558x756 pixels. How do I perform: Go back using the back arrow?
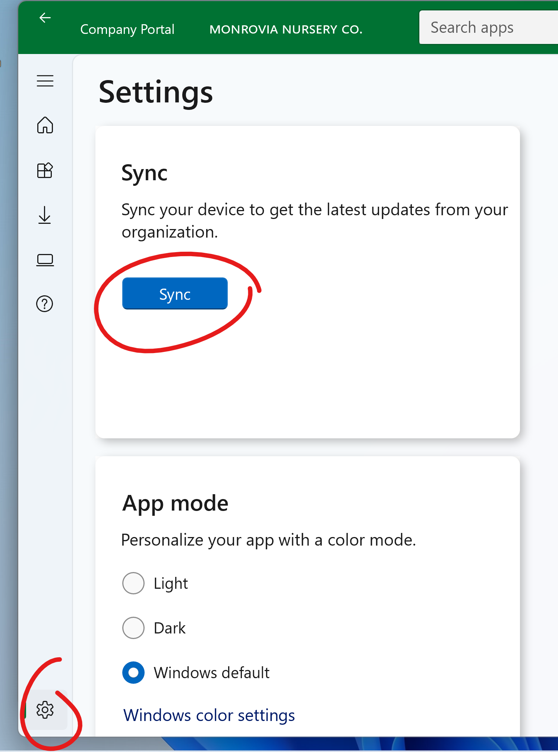coord(45,18)
